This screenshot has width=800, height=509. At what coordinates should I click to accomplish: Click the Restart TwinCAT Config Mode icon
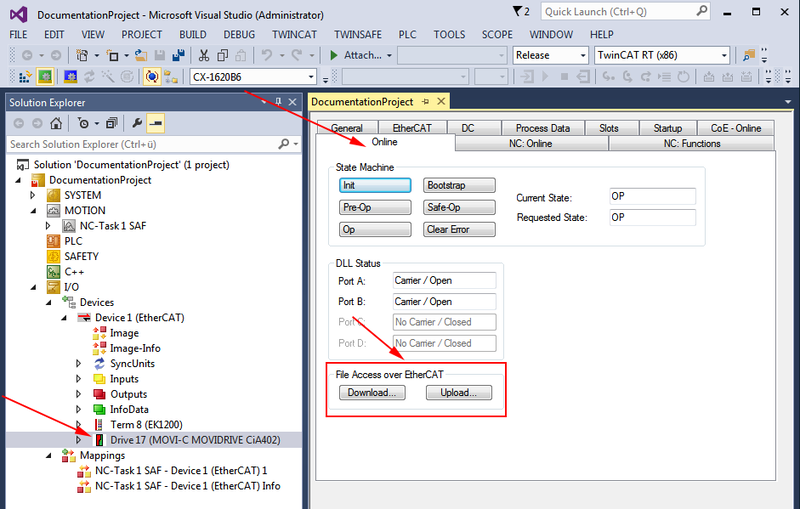70,77
